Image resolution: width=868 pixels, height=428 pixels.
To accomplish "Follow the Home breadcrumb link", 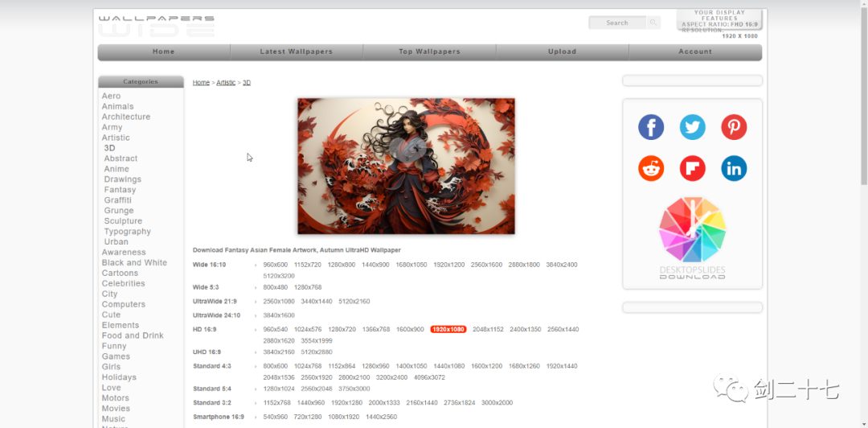I will tap(201, 83).
